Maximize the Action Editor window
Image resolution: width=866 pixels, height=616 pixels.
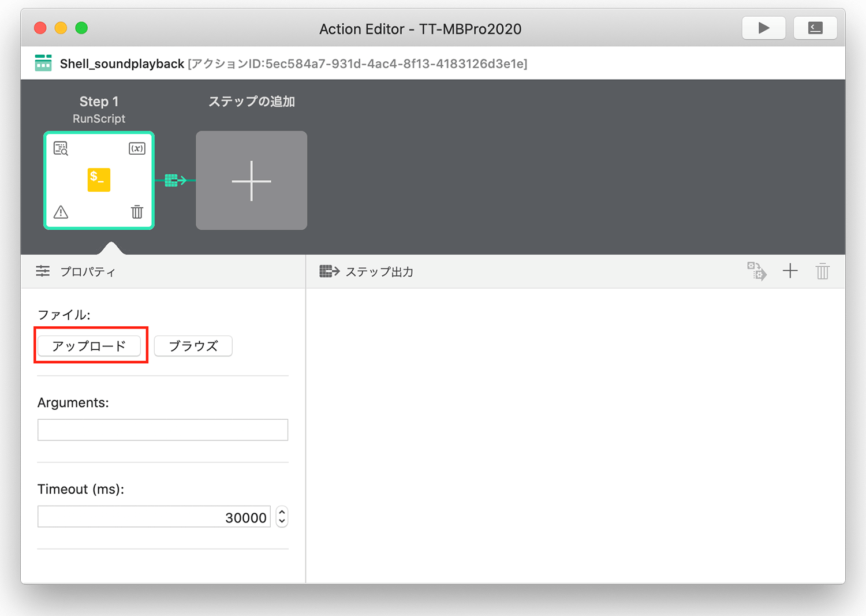pyautogui.click(x=81, y=28)
